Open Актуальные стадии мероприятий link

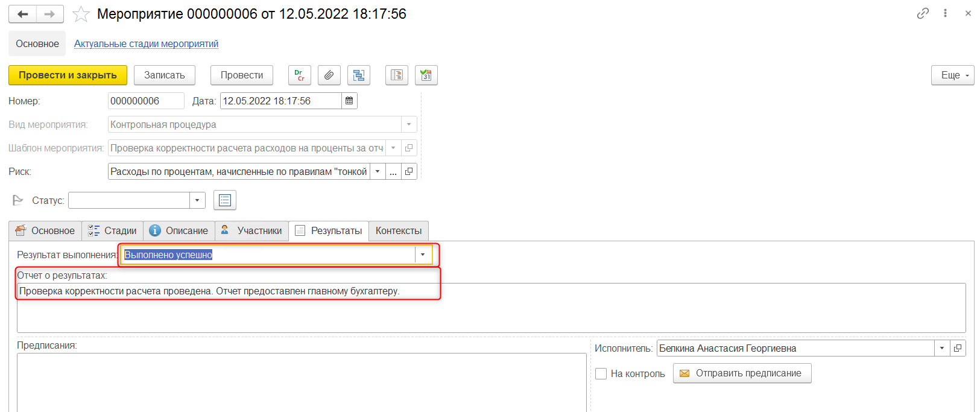click(x=146, y=44)
